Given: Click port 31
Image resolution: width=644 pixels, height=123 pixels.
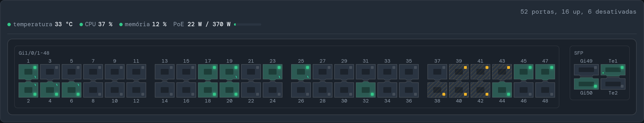Looking at the screenshot, I should pos(366,72).
